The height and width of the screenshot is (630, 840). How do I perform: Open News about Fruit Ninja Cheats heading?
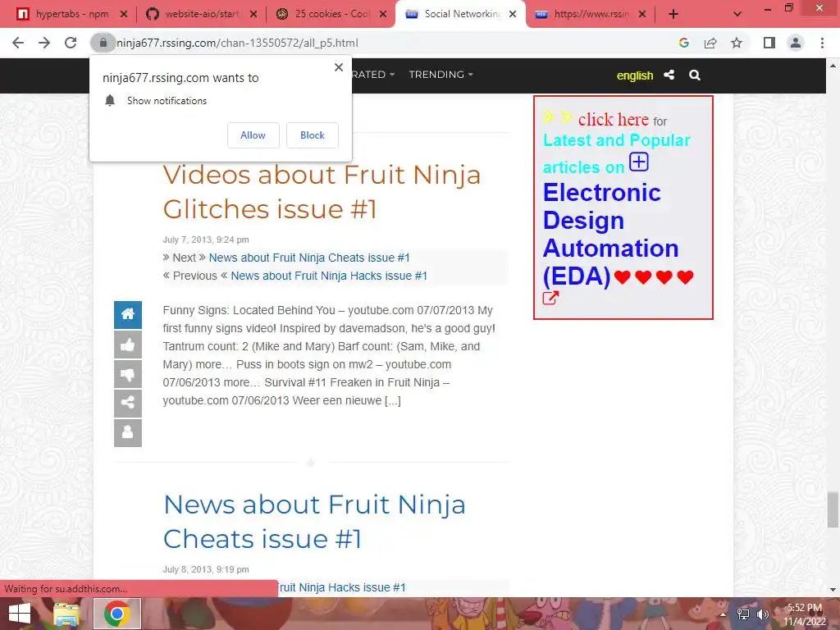pos(314,522)
